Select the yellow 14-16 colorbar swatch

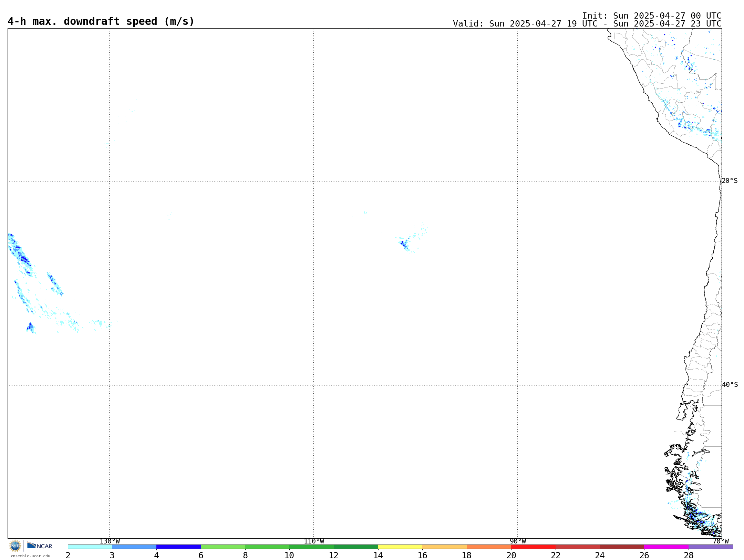400,547
